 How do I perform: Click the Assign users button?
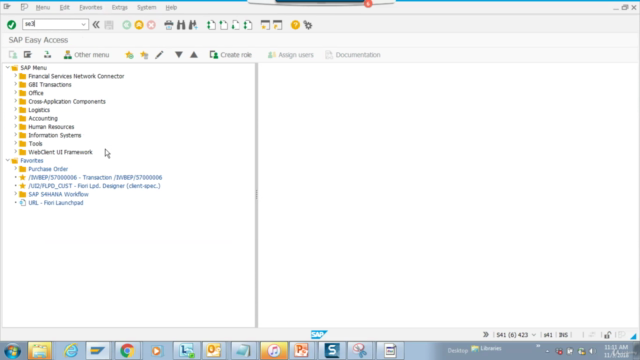click(x=291, y=55)
